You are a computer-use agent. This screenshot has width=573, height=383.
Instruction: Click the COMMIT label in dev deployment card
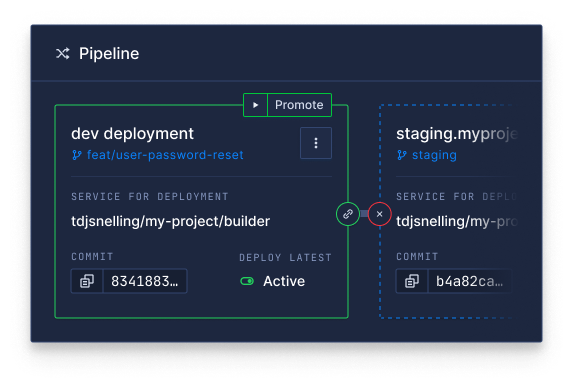(x=92, y=257)
